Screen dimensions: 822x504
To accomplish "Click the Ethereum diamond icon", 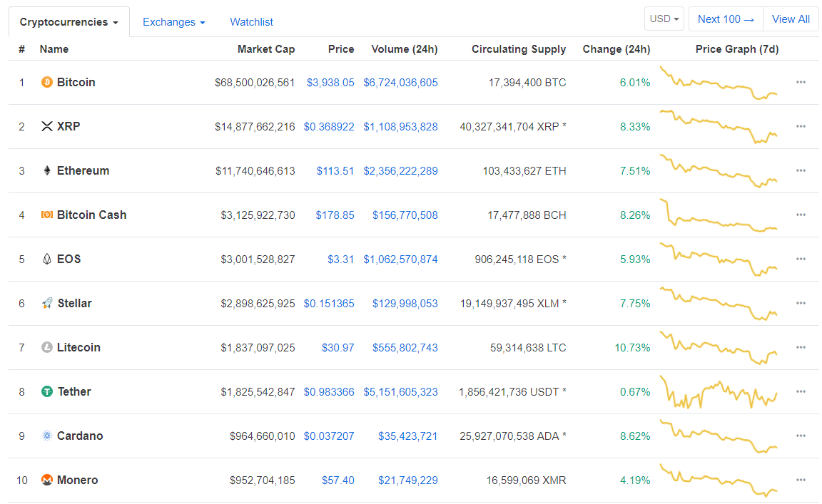I will click(46, 170).
